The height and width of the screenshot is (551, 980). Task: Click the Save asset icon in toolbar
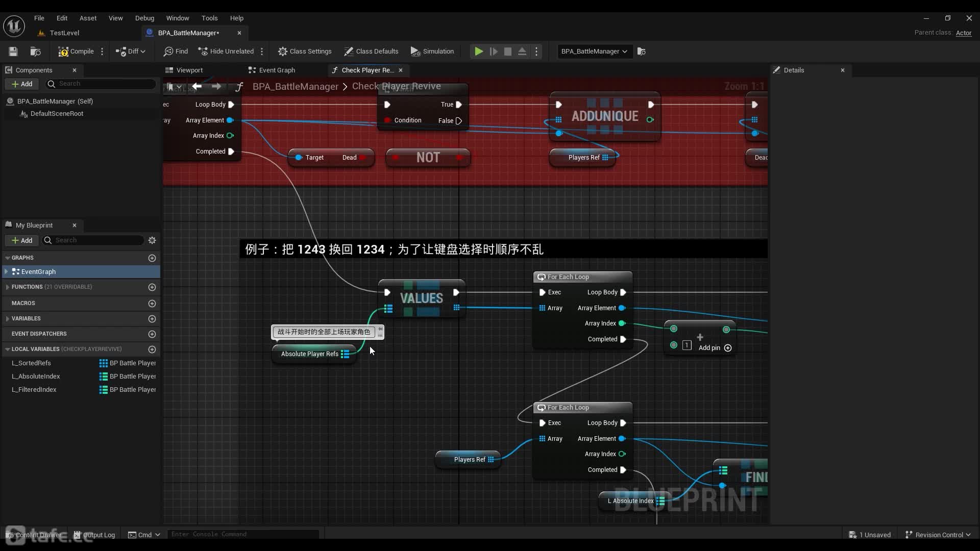13,51
